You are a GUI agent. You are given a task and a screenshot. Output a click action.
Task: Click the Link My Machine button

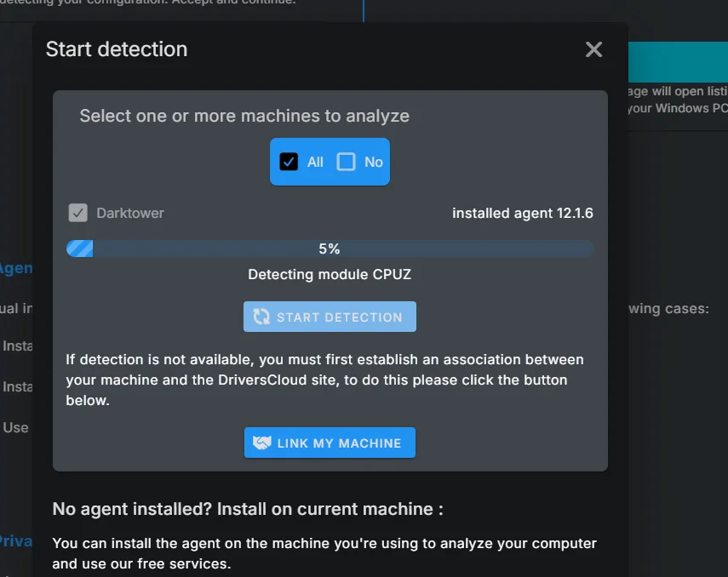(330, 443)
